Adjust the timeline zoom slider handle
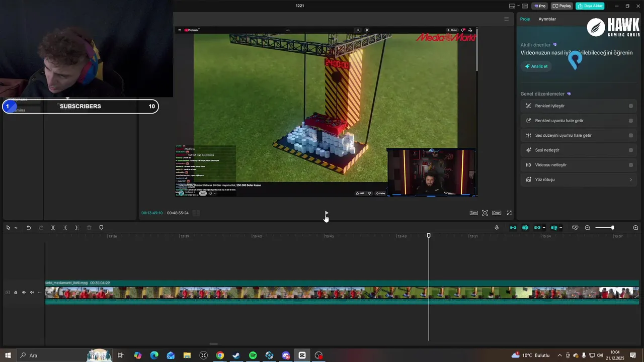Viewport: 644px width, 362px height. 612,228
